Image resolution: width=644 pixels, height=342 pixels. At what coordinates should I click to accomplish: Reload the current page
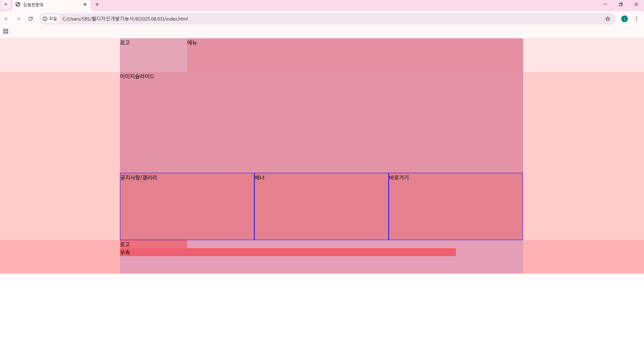[x=31, y=19]
